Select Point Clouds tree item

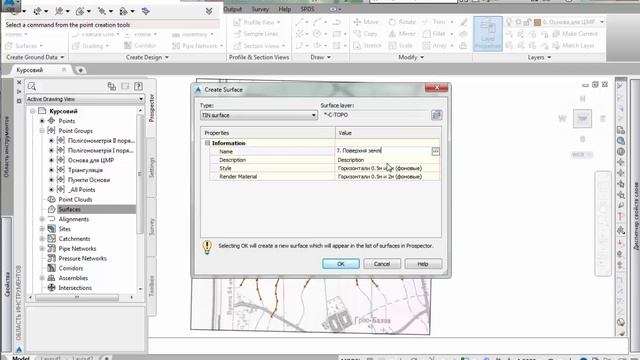[x=75, y=200]
